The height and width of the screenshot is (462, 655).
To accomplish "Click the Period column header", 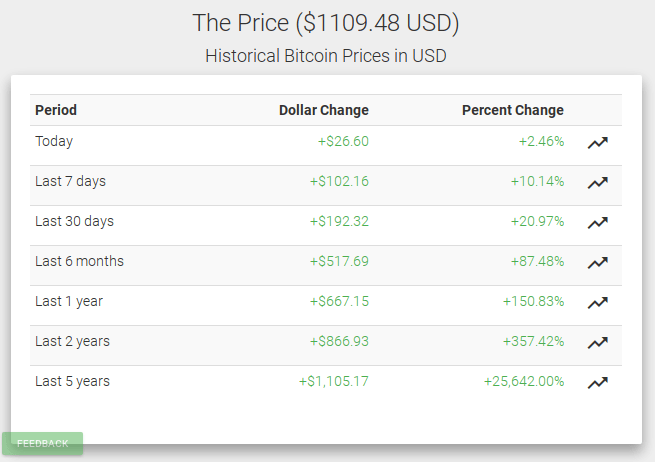I will click(x=56, y=110).
